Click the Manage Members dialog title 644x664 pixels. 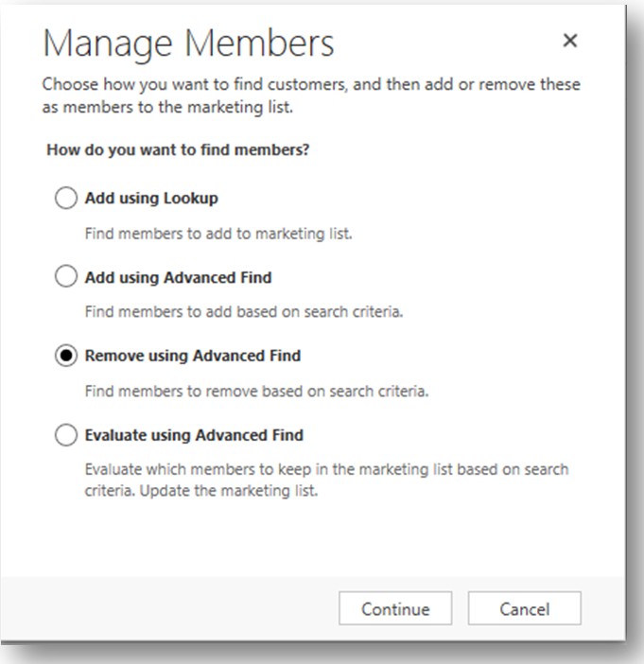(x=188, y=44)
